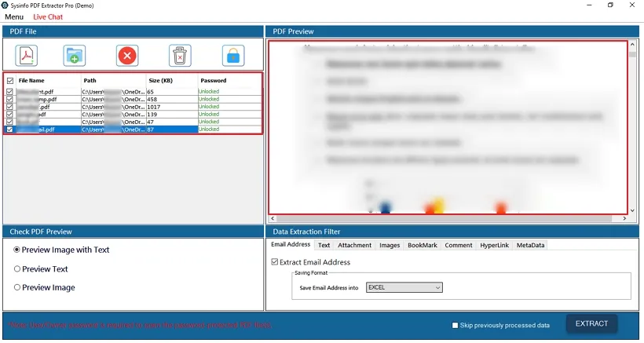Enable Skip previously processed data
Viewport: 644px width, 343px height.
point(455,326)
